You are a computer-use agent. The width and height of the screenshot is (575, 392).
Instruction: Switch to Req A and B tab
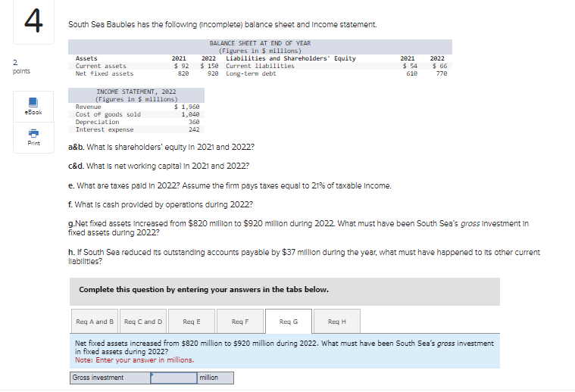(x=95, y=322)
